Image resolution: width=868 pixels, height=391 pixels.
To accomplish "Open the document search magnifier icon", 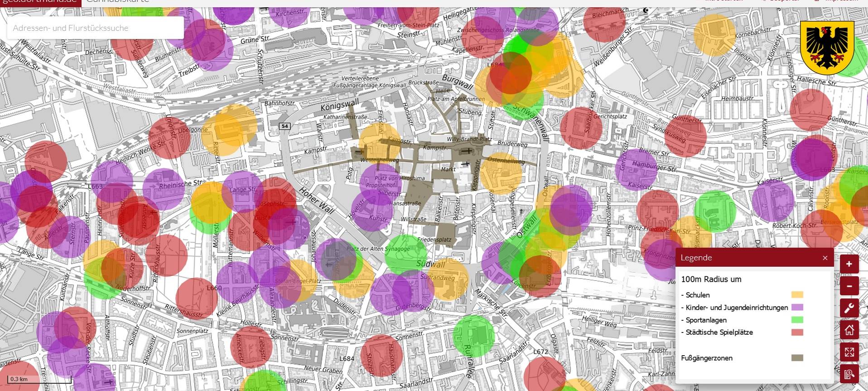I will 849,374.
